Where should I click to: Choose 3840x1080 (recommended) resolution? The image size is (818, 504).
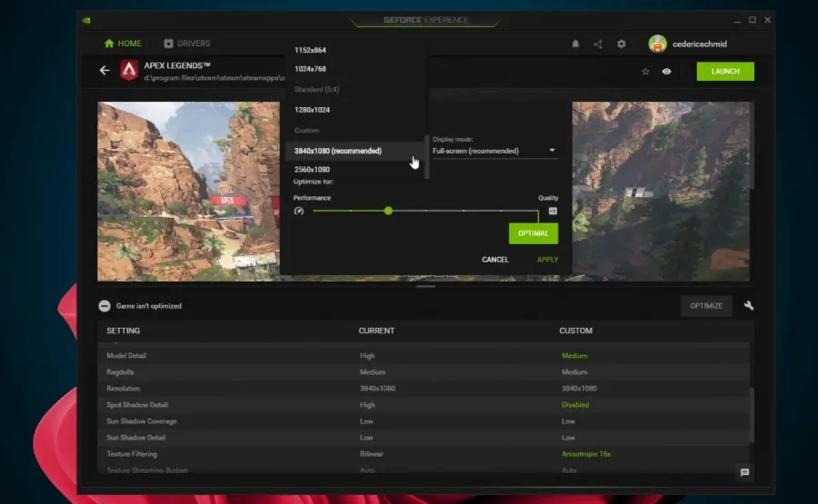click(354, 151)
